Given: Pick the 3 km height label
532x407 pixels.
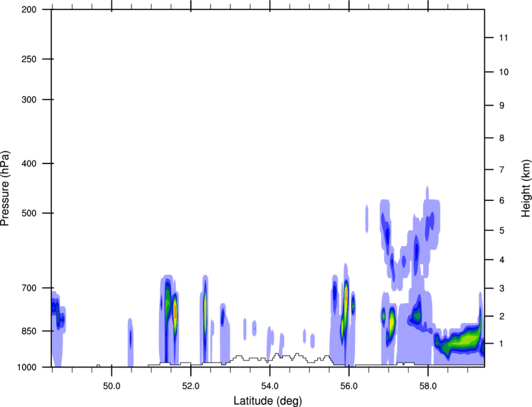Looking at the screenshot, I should pyautogui.click(x=502, y=289).
